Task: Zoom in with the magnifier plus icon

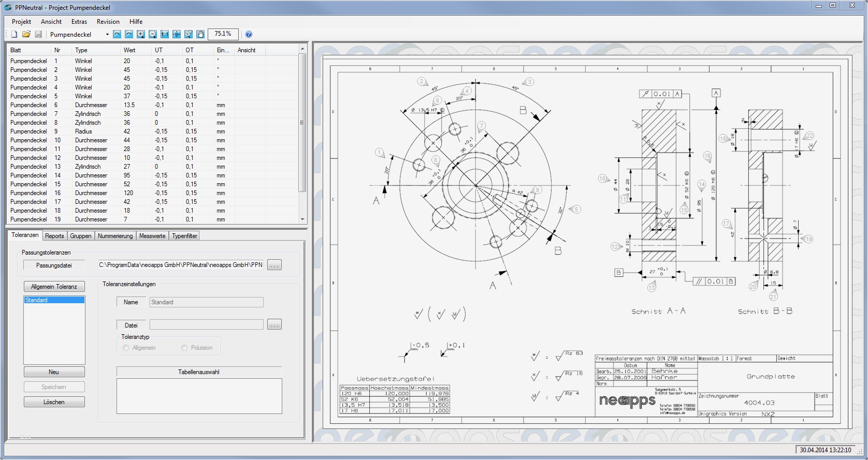Action: [x=141, y=34]
